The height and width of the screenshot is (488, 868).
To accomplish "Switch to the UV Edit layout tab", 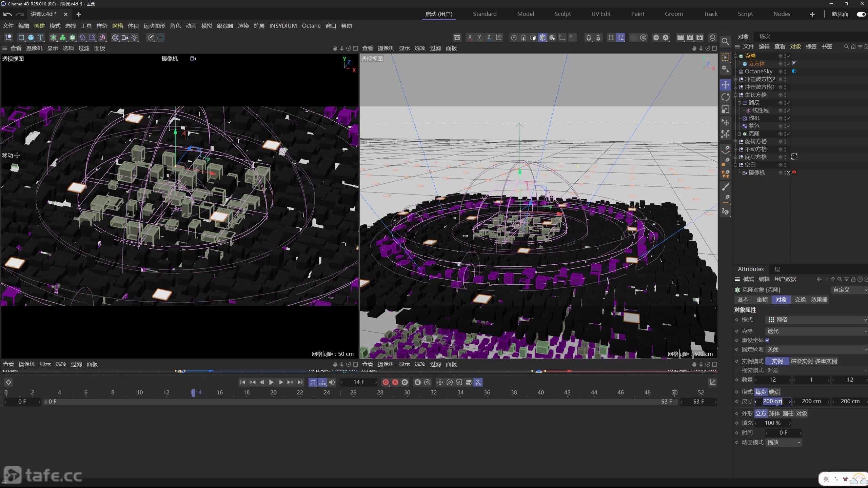I will [601, 14].
